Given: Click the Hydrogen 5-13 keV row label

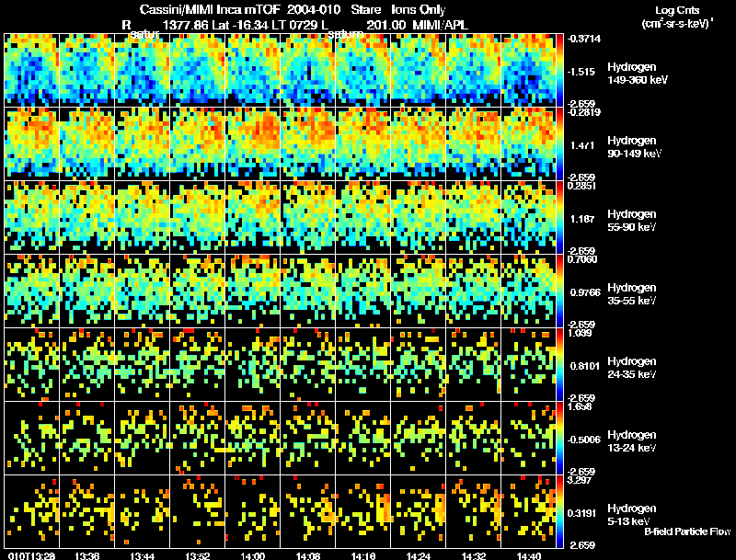Looking at the screenshot, I should tap(632, 515).
